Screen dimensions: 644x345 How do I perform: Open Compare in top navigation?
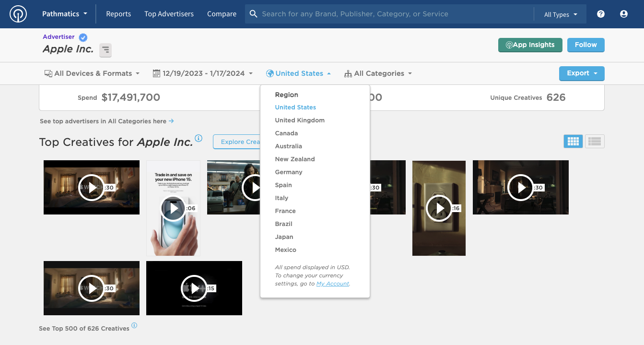click(222, 14)
